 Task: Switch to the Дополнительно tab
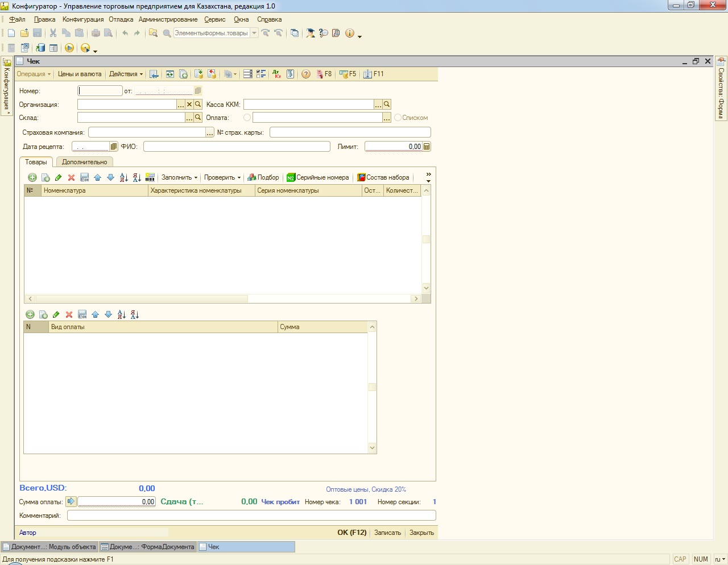pyautogui.click(x=84, y=162)
